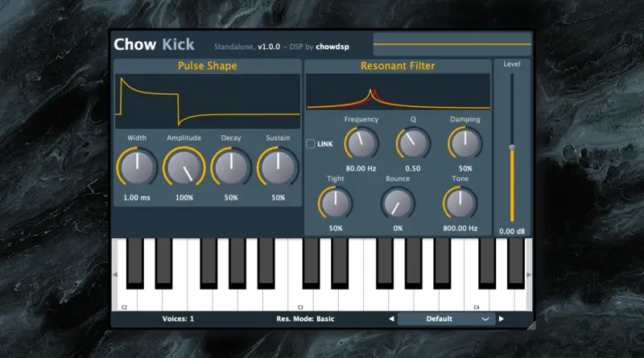The height and width of the screenshot is (358, 644).
Task: Open the Default preset dropdown
Action: click(x=447, y=319)
